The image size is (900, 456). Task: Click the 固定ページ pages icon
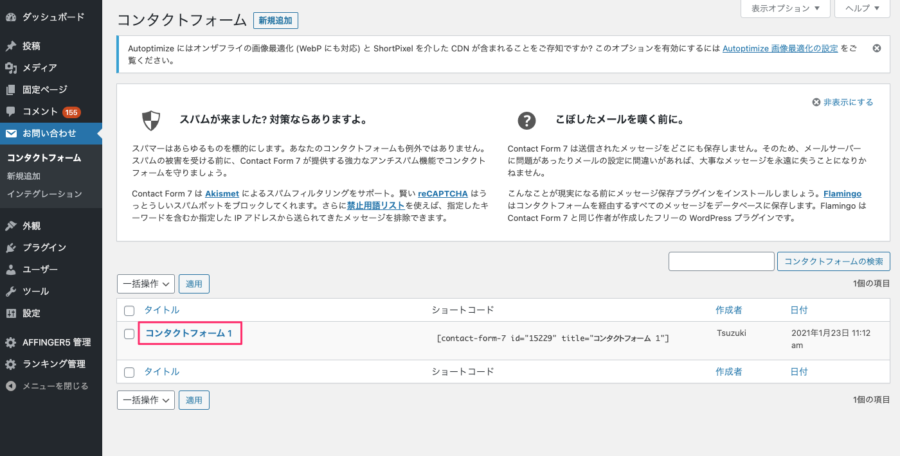[10, 90]
